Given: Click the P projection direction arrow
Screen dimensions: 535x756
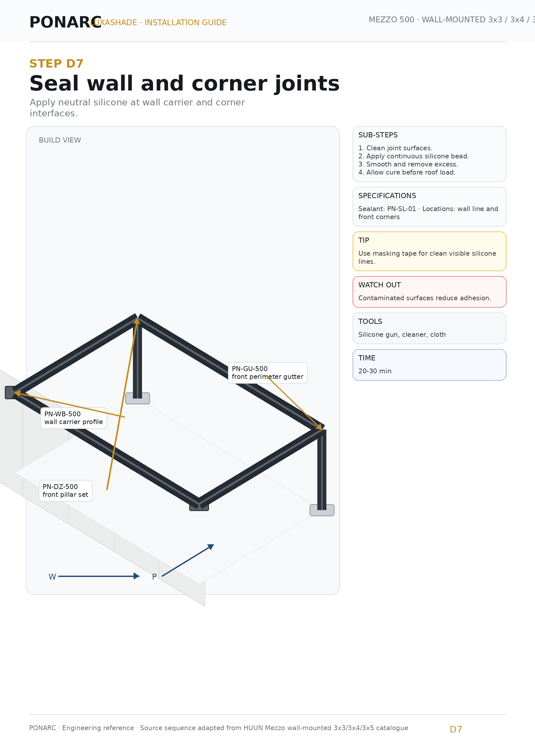Looking at the screenshot, I should (188, 560).
